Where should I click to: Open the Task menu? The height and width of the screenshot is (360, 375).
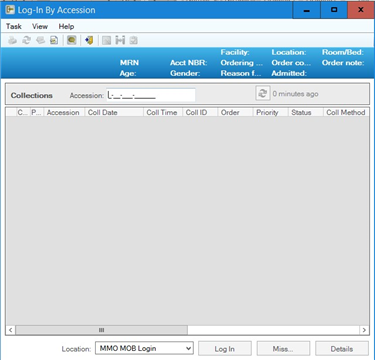tap(14, 26)
